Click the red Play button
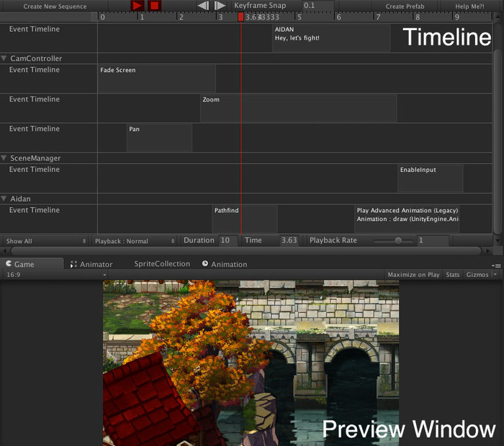 click(138, 6)
